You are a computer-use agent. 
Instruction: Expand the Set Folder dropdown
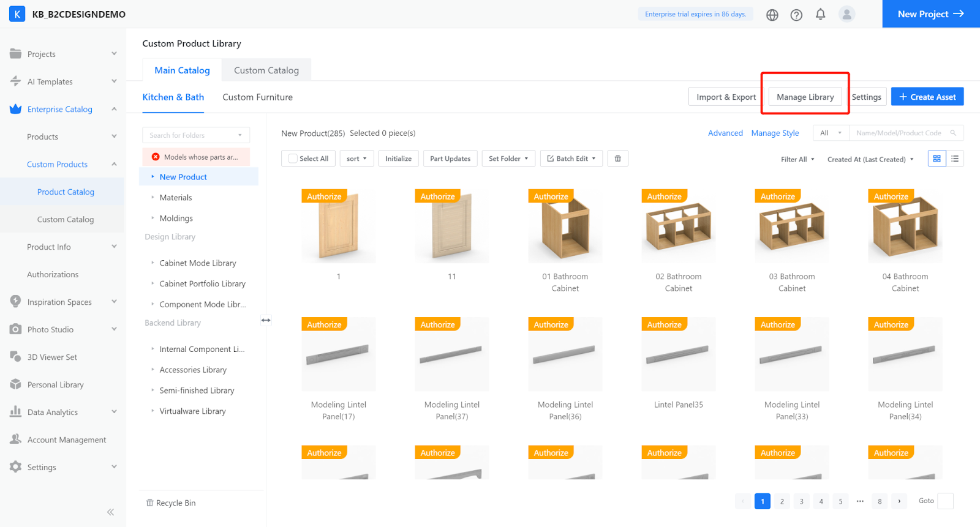click(508, 159)
